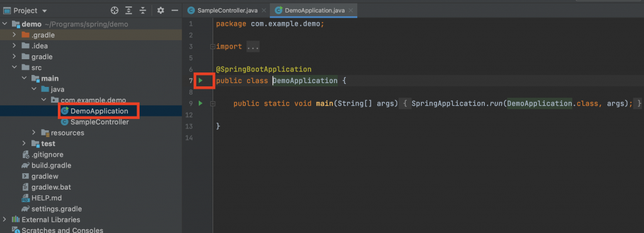
Task: Open Project panel settings gear
Action: [x=160, y=10]
